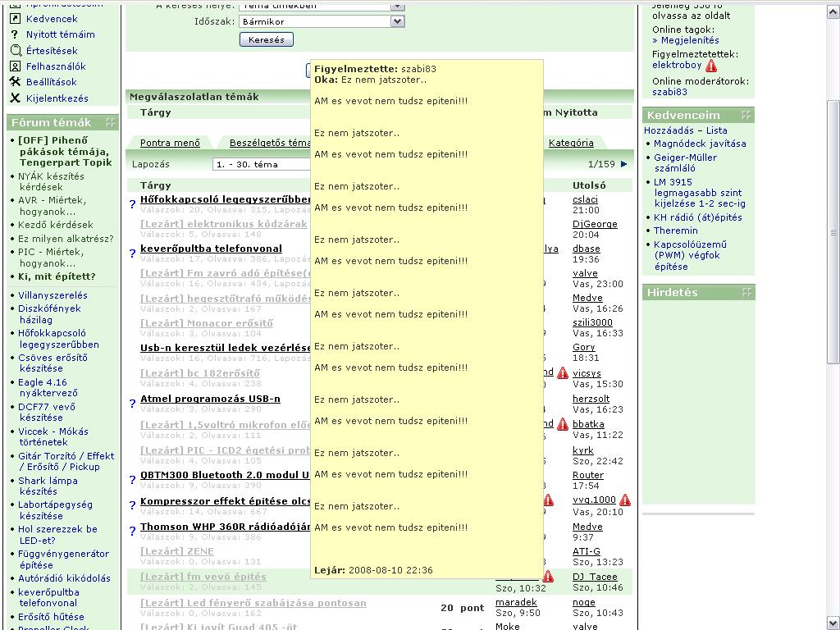Open forum topic Ki, mit épített?
This screenshot has height=630, width=840.
tap(57, 276)
